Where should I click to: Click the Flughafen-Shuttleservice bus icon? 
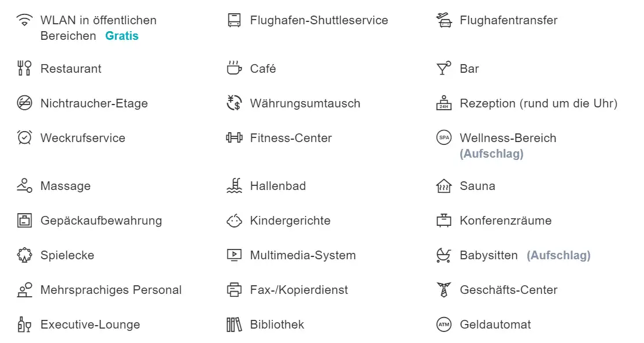[x=234, y=21]
